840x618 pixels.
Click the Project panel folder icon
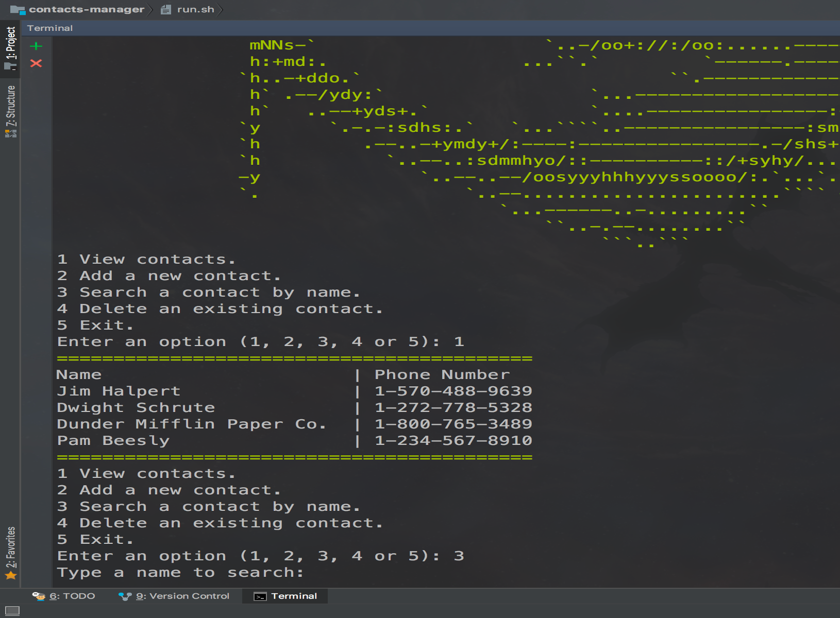(x=11, y=66)
